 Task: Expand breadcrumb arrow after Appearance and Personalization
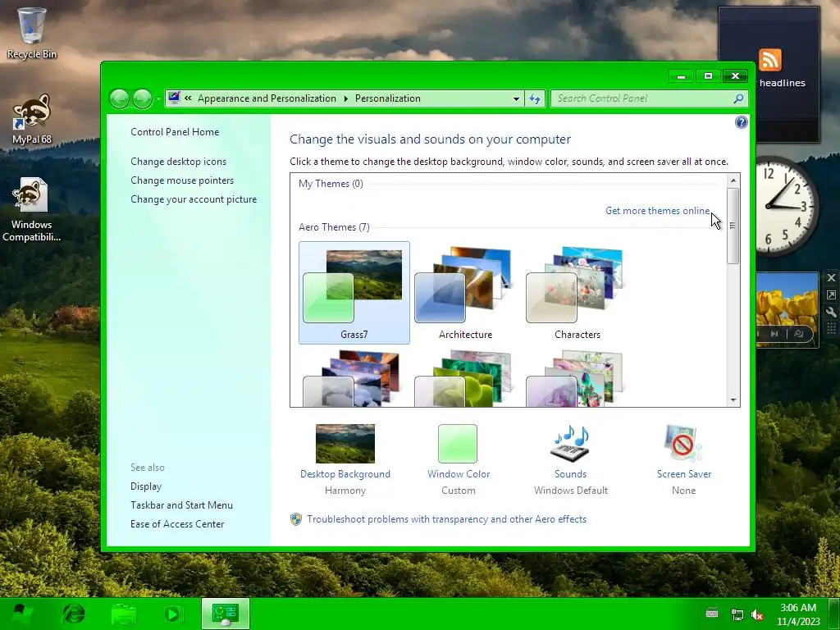pos(345,98)
